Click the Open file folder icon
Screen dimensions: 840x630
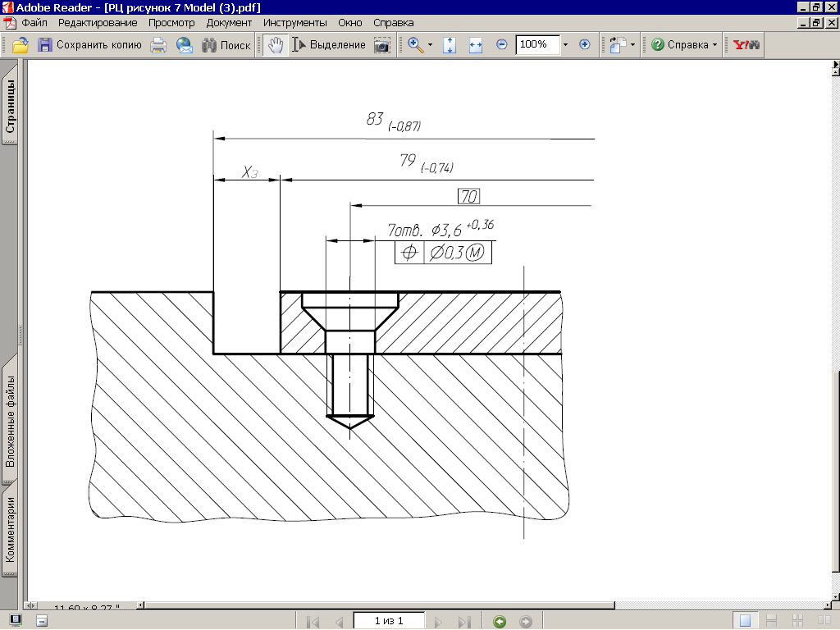pos(21,45)
